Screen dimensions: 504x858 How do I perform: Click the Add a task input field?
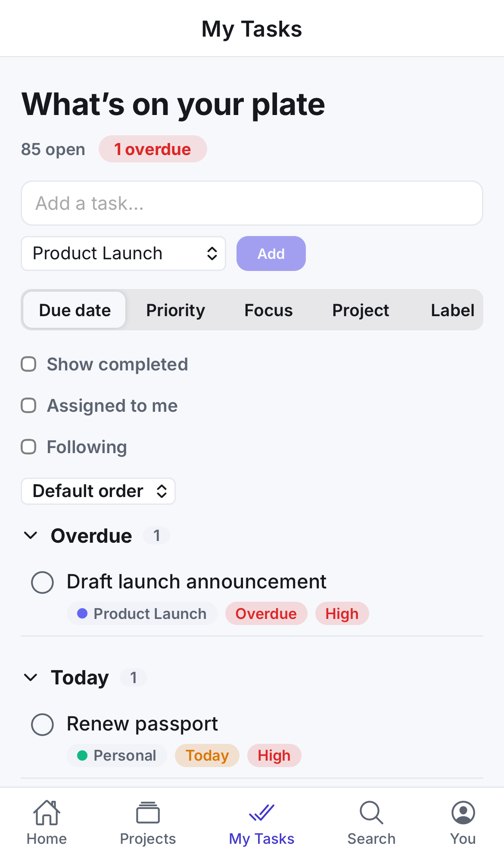coord(252,203)
